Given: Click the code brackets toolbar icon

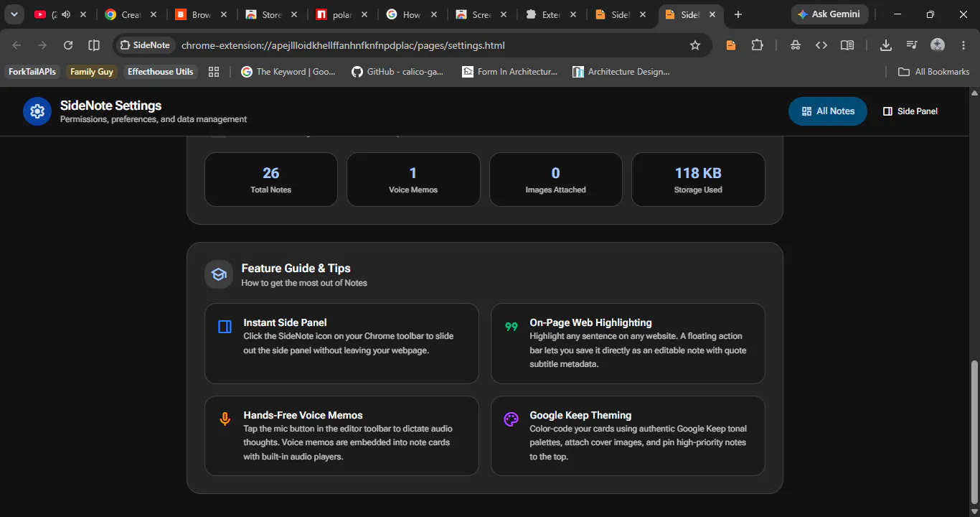Looking at the screenshot, I should (x=821, y=45).
